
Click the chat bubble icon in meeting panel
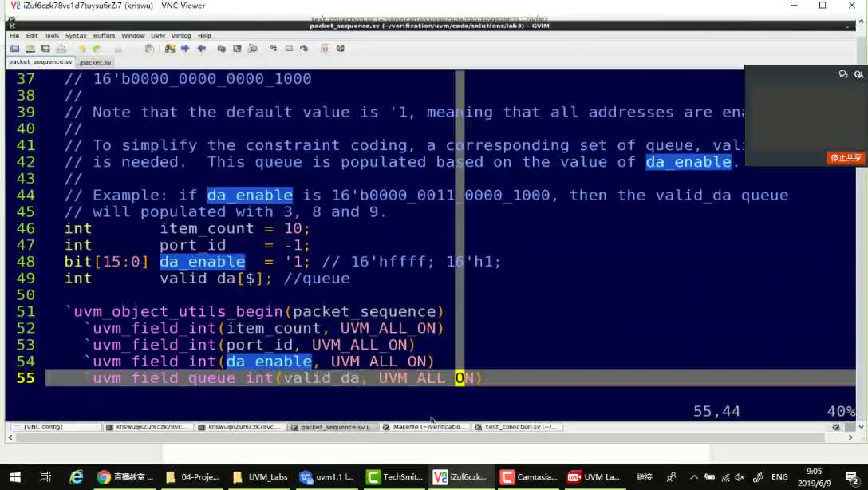(843, 74)
